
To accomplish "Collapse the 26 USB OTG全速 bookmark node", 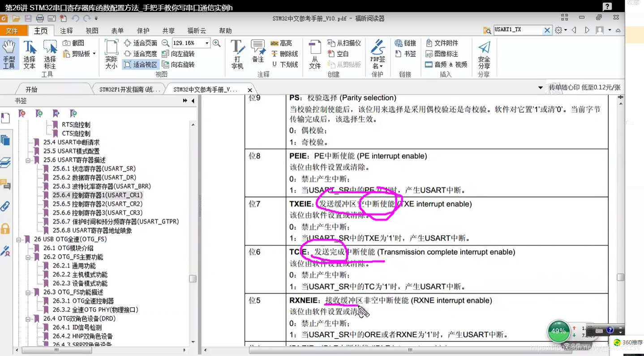I will point(19,239).
